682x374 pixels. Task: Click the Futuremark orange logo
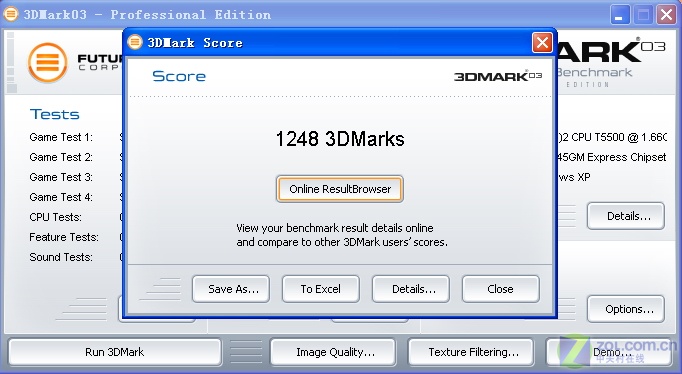point(48,63)
